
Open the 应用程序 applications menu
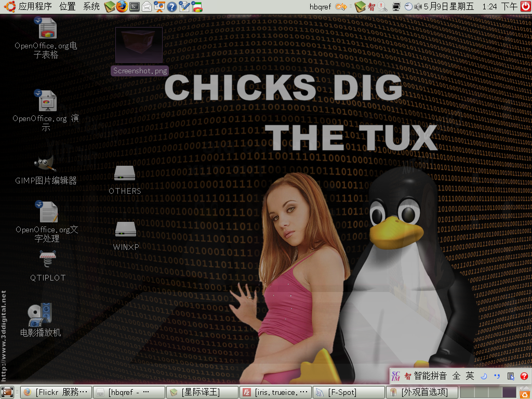tap(35, 6)
